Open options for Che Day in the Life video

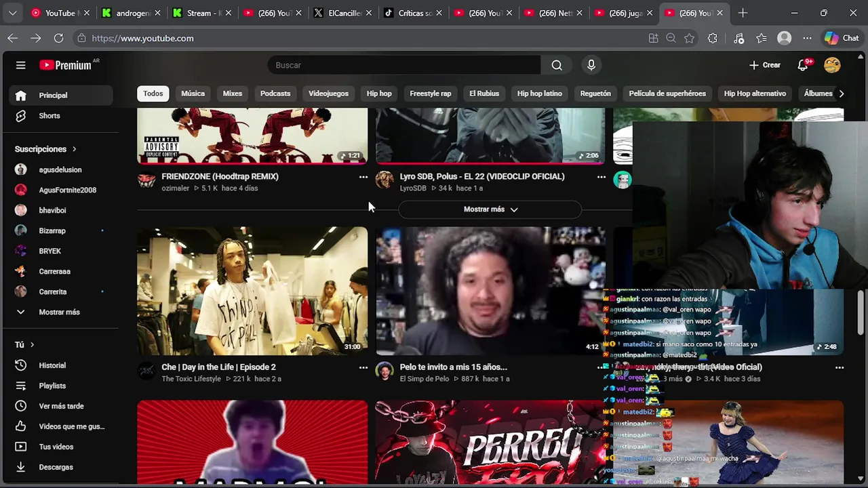(363, 367)
